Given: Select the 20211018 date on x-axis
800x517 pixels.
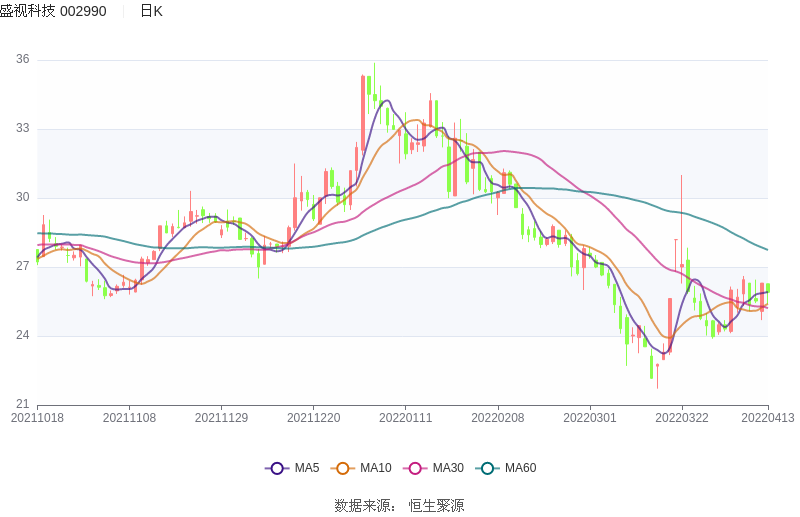Looking at the screenshot, I should point(37,418).
